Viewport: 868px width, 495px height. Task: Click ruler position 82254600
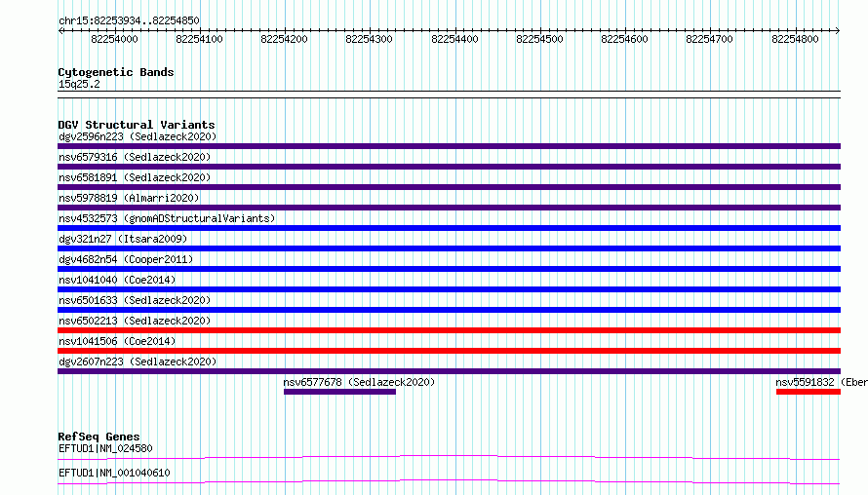[x=624, y=39]
